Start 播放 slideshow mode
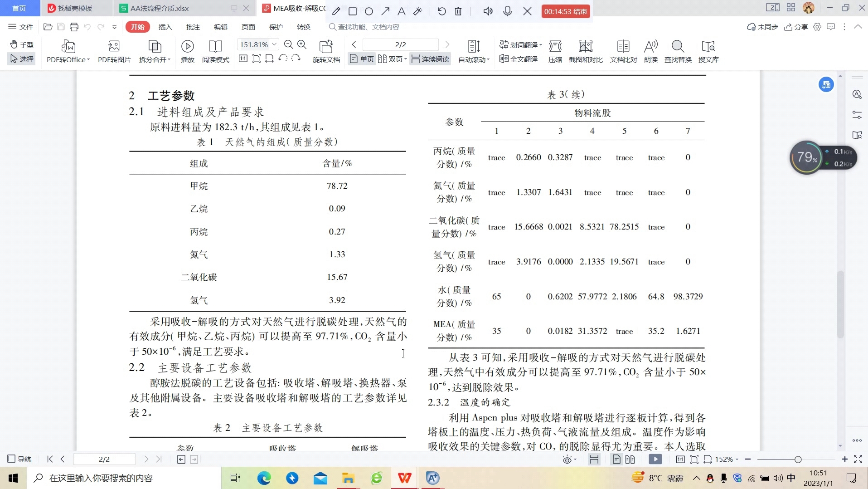This screenshot has width=868, height=489. (x=188, y=51)
